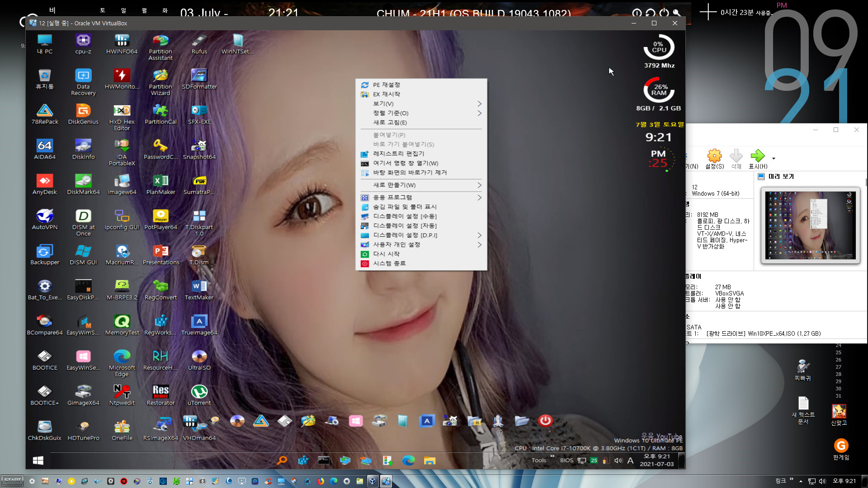This screenshot has height=488, width=868.
Task: Launch Microsoft Edge desktop icon
Action: point(122,363)
